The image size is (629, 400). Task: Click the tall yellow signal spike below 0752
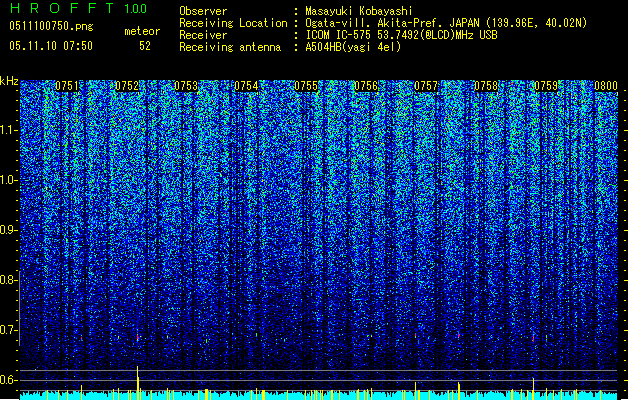pyautogui.click(x=138, y=383)
